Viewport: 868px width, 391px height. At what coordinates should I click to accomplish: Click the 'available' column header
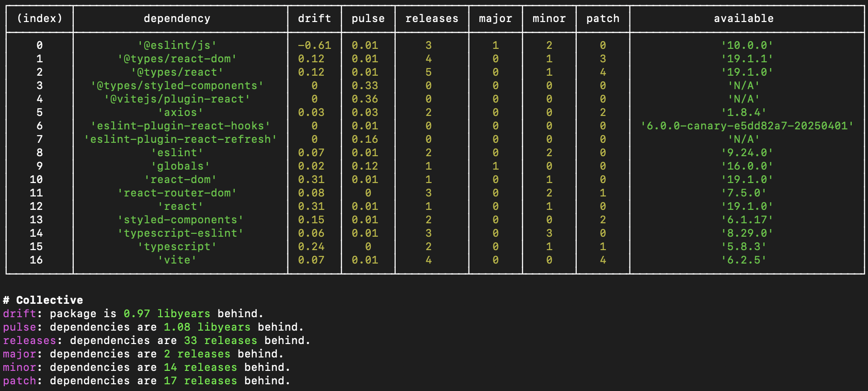coord(743,19)
